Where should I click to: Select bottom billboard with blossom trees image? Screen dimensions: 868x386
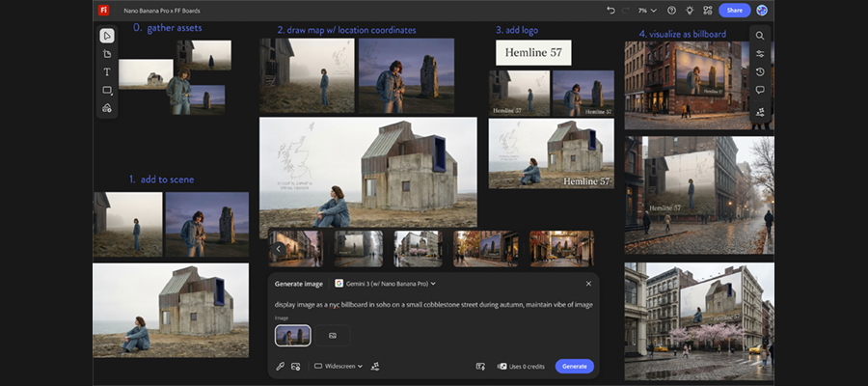699,321
